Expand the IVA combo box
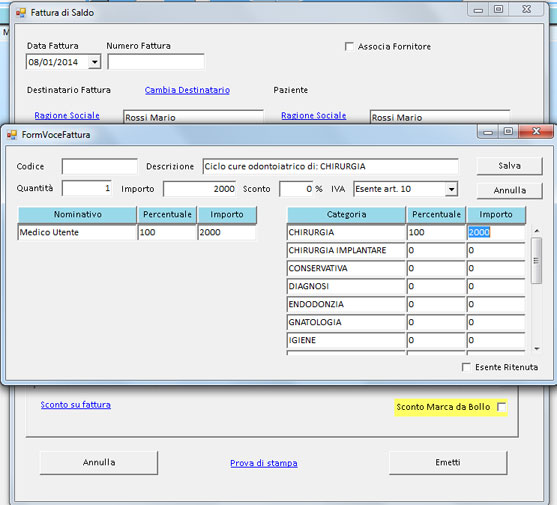 [x=451, y=189]
